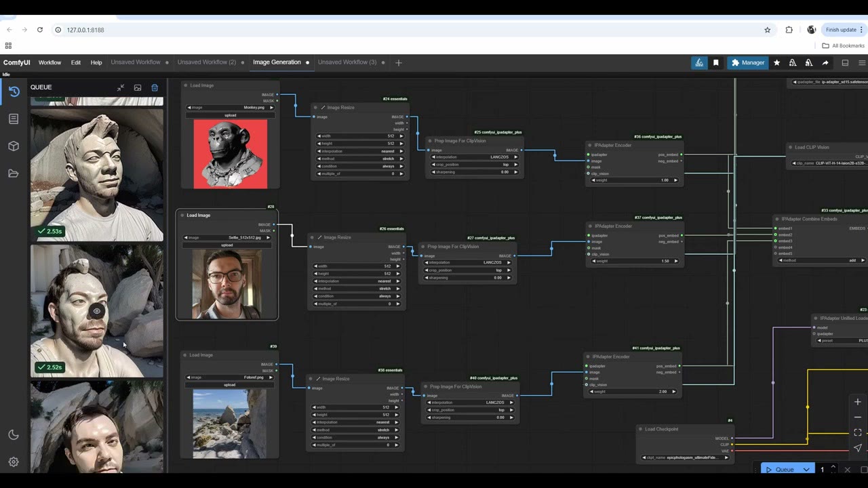Toggle the bottom panel icon
The image size is (868, 488).
point(845,62)
